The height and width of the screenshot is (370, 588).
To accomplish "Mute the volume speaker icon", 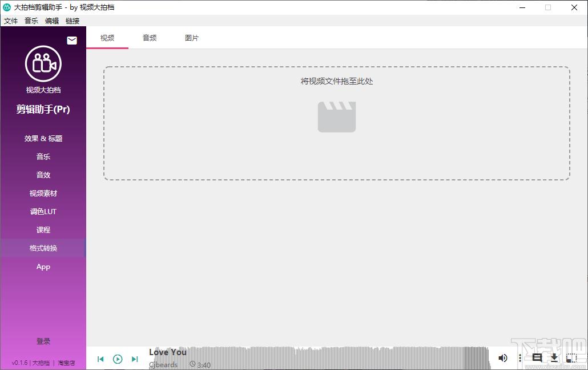I will (503, 358).
